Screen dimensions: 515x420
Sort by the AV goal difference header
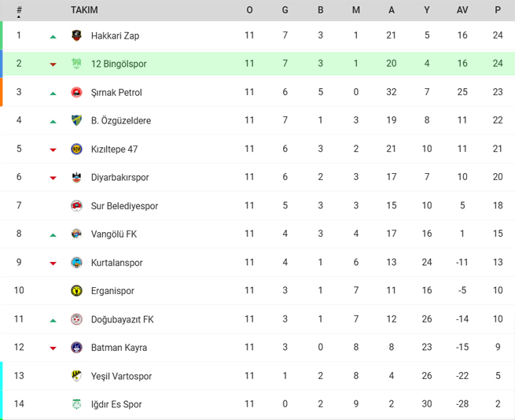[462, 10]
